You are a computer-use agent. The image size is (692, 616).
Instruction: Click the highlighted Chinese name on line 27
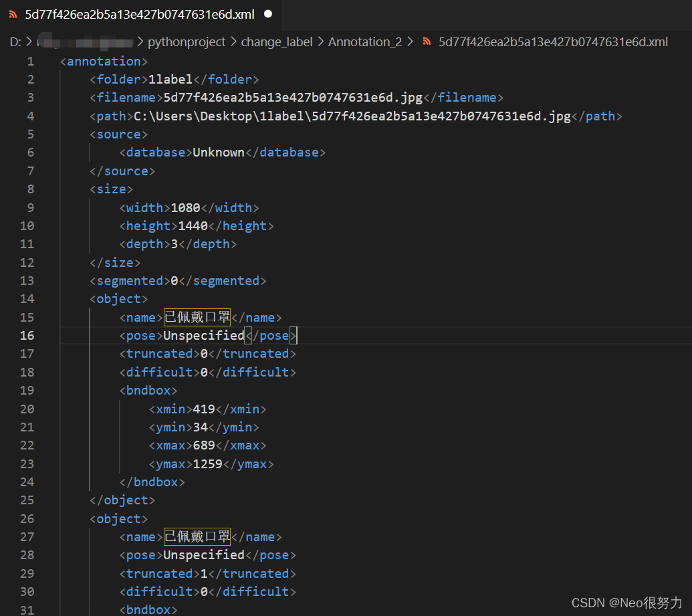pos(197,536)
